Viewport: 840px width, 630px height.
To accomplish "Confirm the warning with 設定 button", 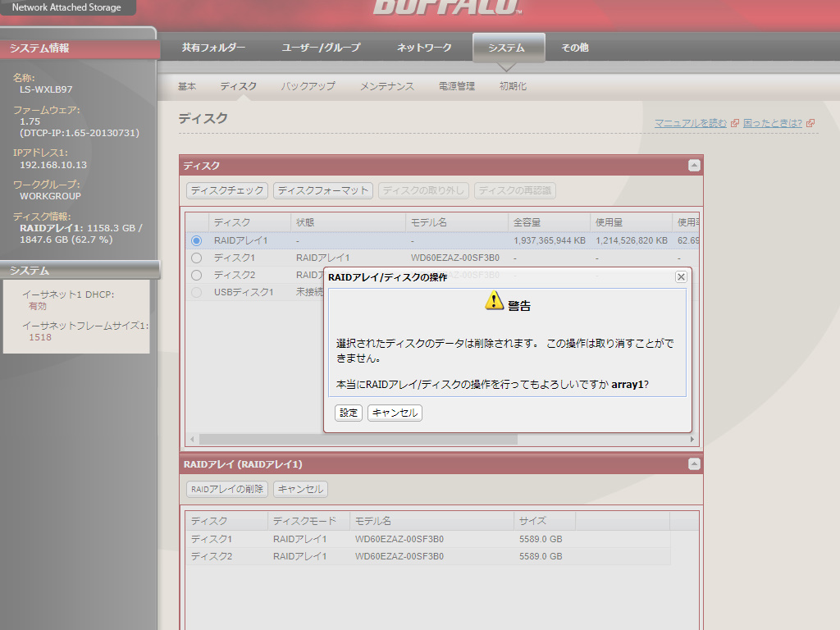I will (349, 413).
